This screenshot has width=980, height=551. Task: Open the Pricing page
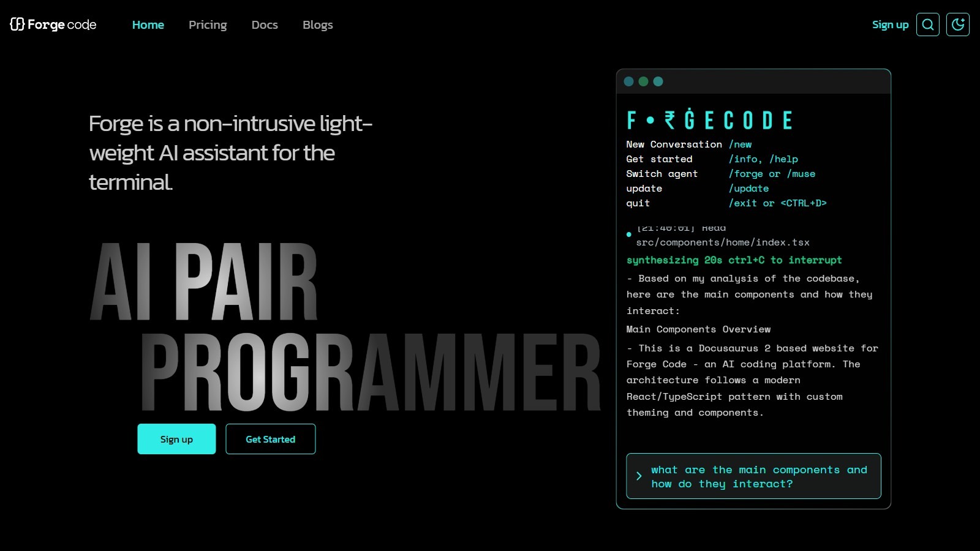point(208,25)
